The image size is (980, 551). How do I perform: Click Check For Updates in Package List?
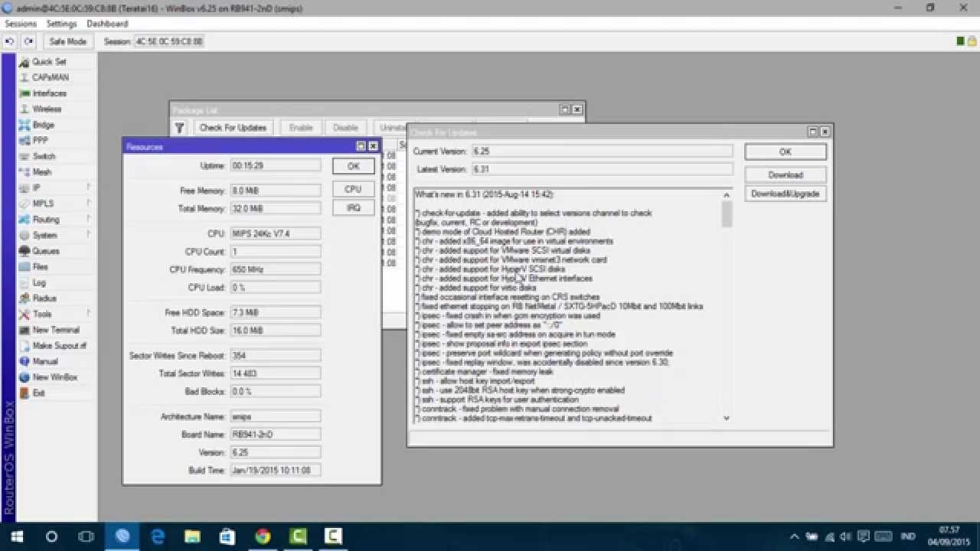pos(233,128)
